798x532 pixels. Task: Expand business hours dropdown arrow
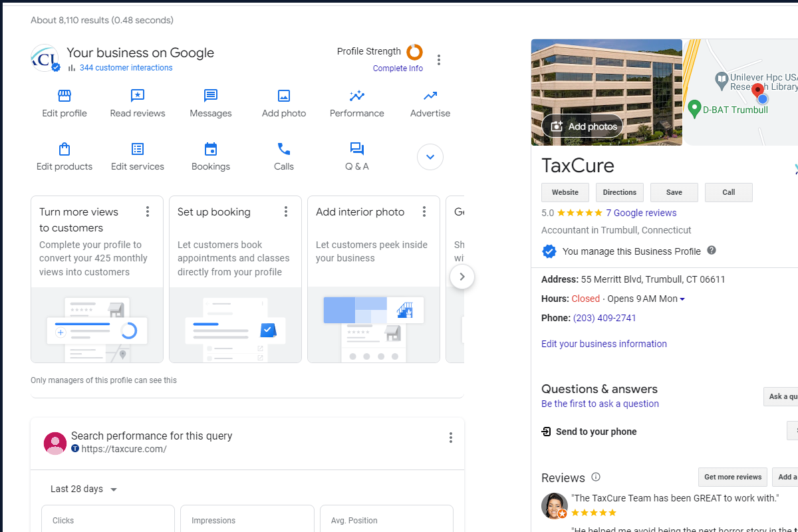[682, 299]
